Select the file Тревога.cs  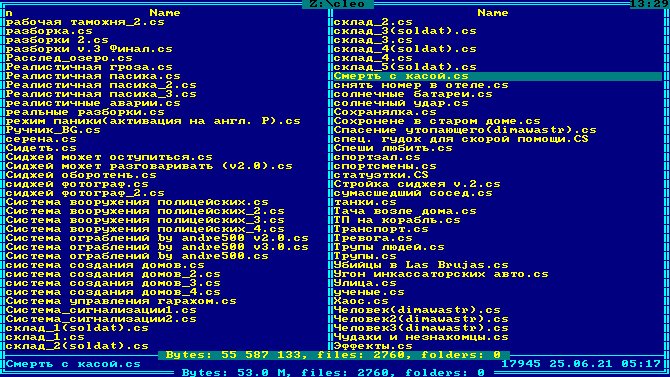pyautogui.click(x=373, y=238)
